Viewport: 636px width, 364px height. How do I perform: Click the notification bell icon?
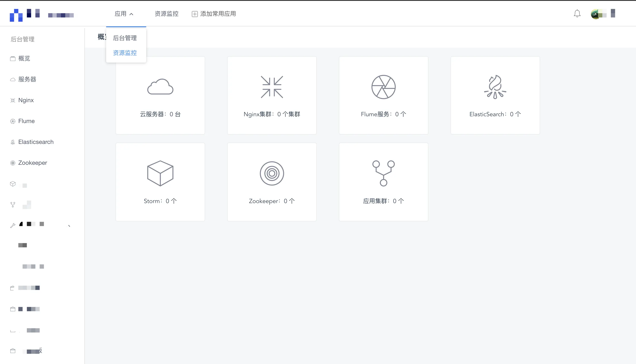577,13
